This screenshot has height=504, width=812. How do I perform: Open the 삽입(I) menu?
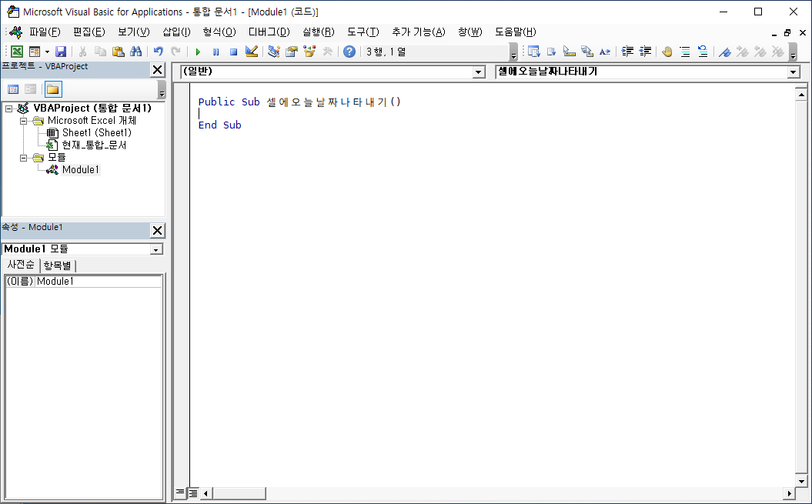point(176,32)
